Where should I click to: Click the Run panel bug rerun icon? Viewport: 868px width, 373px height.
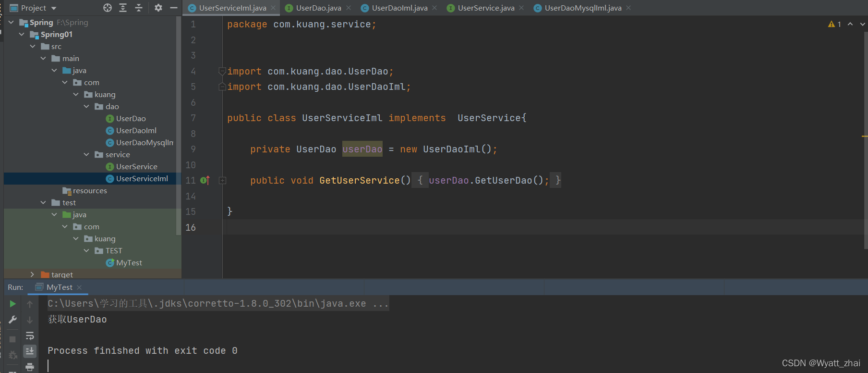pyautogui.click(x=13, y=355)
